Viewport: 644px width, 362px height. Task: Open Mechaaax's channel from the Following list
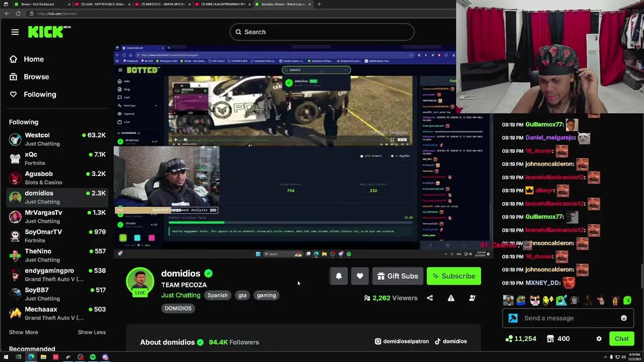57,313
